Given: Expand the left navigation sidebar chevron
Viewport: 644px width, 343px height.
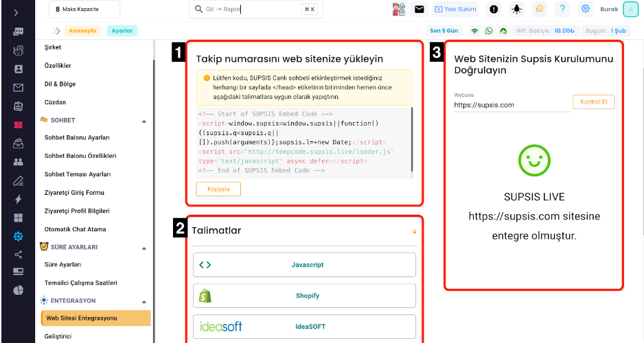Looking at the screenshot, I should click(x=16, y=13).
